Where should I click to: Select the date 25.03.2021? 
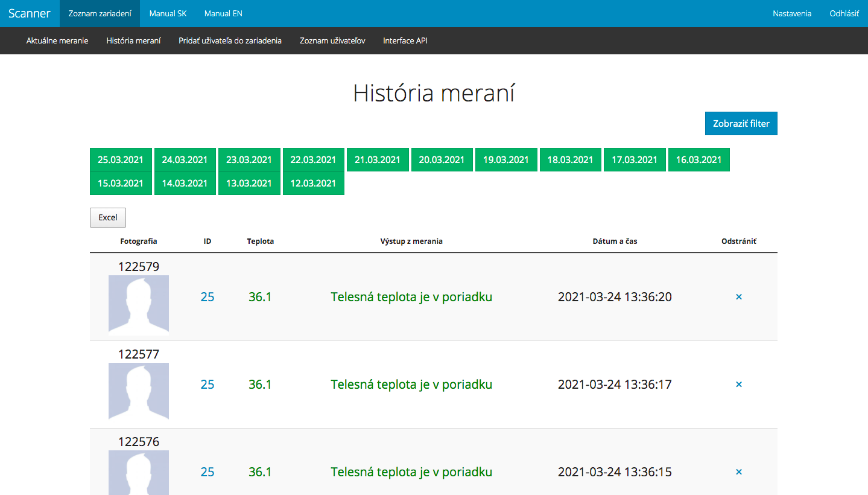pos(121,160)
